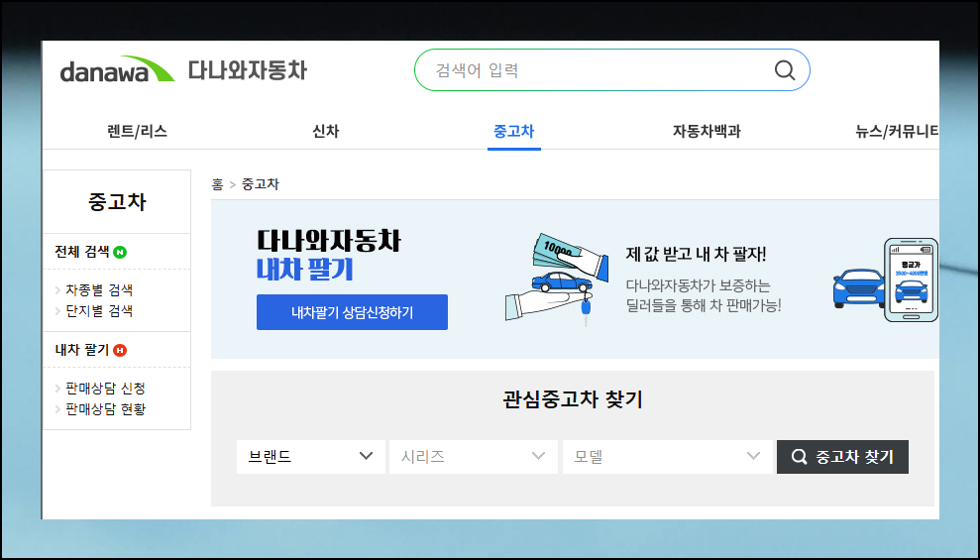Click the 중고차 찾기 button
This screenshot has height=560, width=980.
[842, 457]
